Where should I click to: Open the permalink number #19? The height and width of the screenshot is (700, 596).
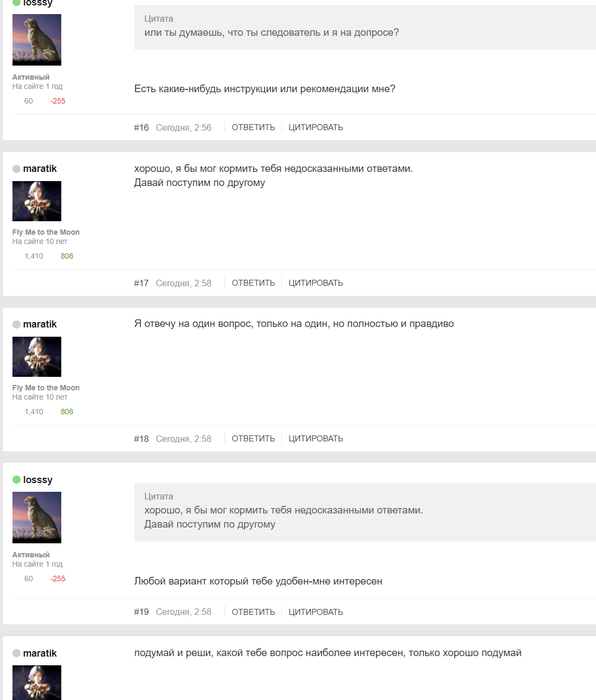click(141, 612)
